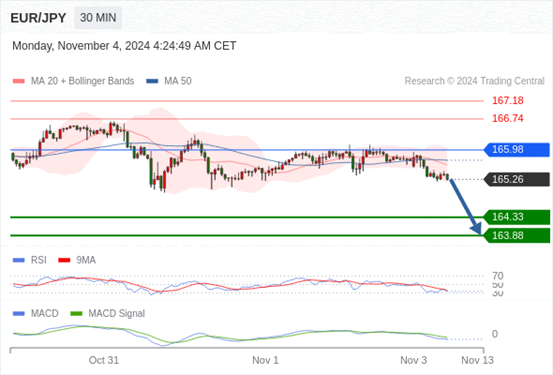Viewport: 553px width, 375px height.
Task: Click the 'MA 20 + Bollinger Bands' legend label
Action: [x=83, y=81]
